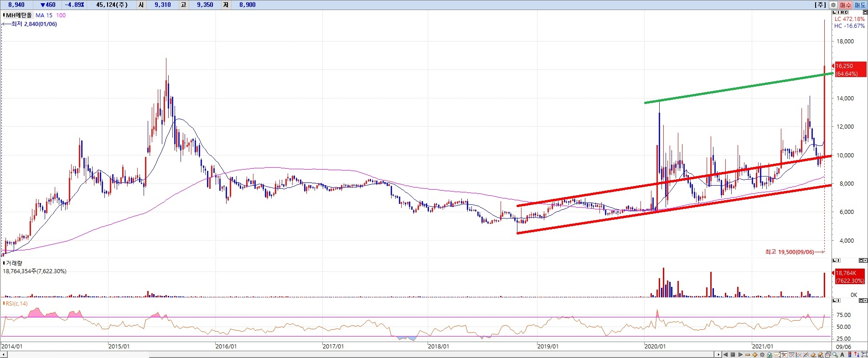Click the 09/06 date label at axis end

coord(843,346)
